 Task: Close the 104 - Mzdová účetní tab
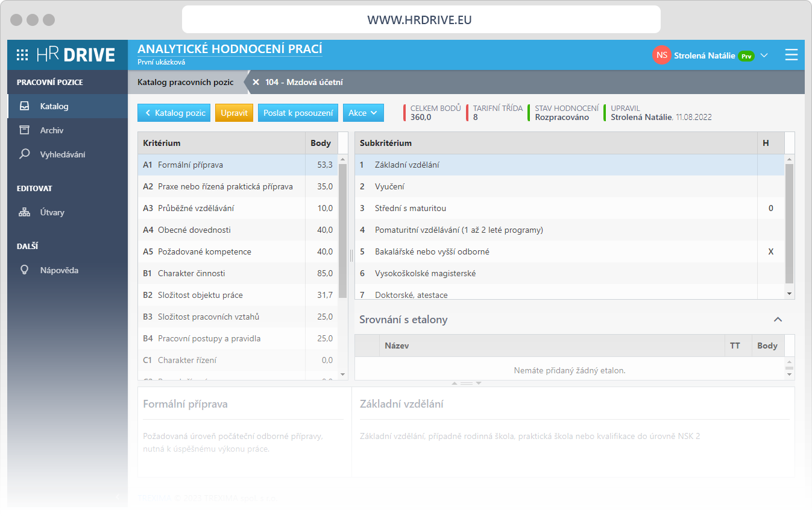[256, 82]
